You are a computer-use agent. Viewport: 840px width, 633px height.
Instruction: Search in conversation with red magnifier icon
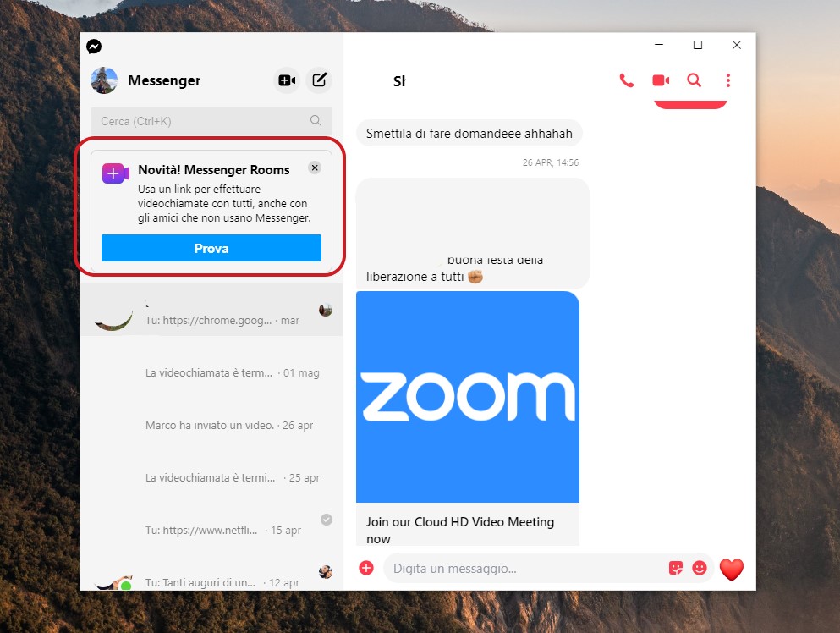(x=695, y=80)
